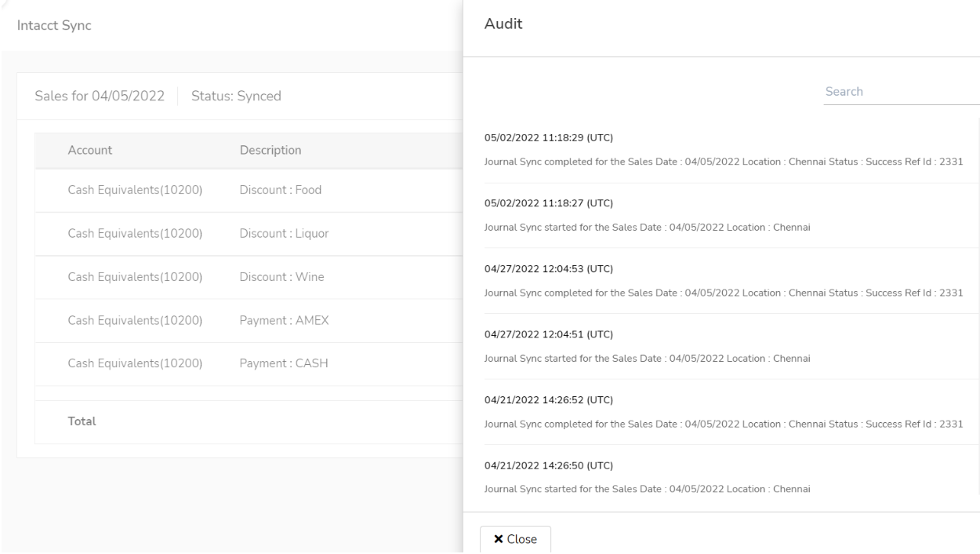
Task: Select the Discount : Food row
Action: 235,189
